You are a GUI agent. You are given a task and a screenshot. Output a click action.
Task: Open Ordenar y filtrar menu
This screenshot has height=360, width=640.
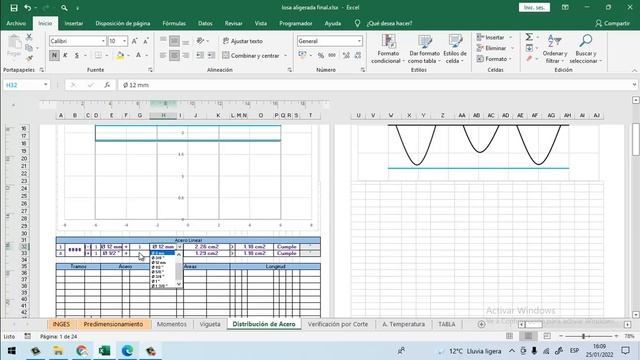pyautogui.click(x=555, y=49)
